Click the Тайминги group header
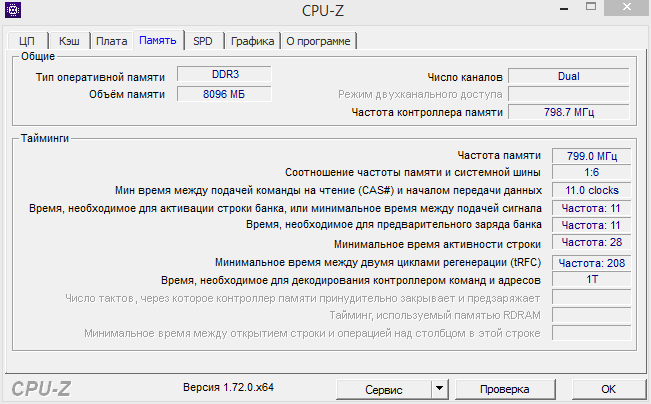651x404 pixels. coord(45,138)
